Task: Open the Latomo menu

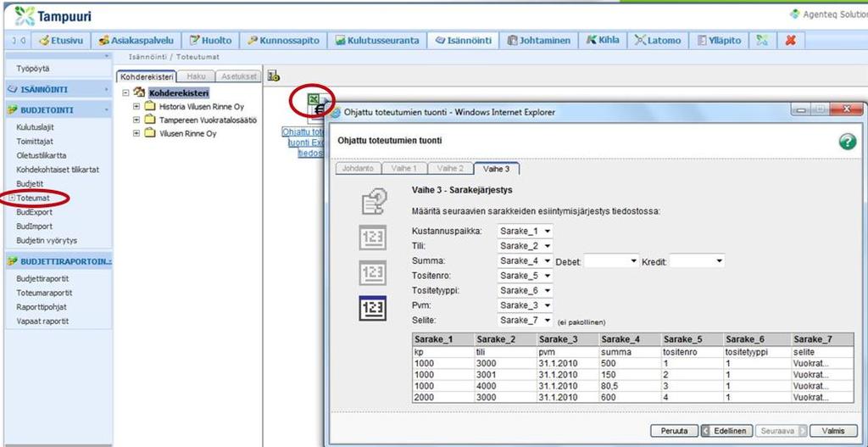Action: tap(659, 41)
